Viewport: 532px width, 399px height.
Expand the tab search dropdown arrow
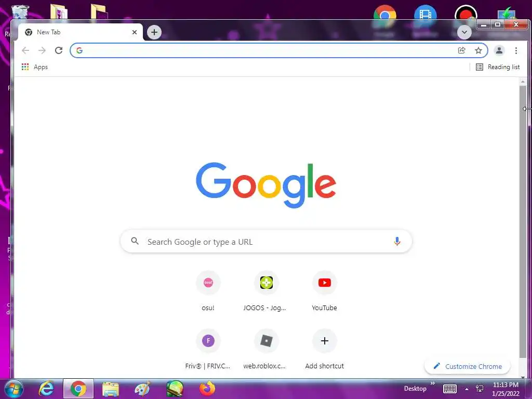coord(464,32)
